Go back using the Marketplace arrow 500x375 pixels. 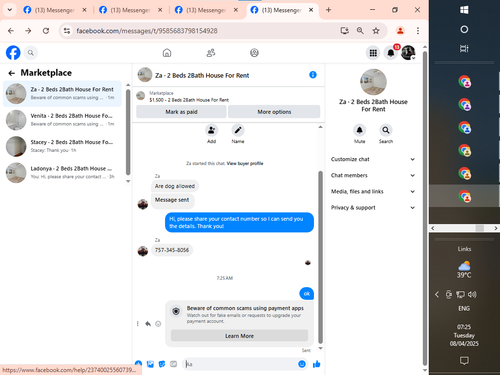pyautogui.click(x=12, y=73)
